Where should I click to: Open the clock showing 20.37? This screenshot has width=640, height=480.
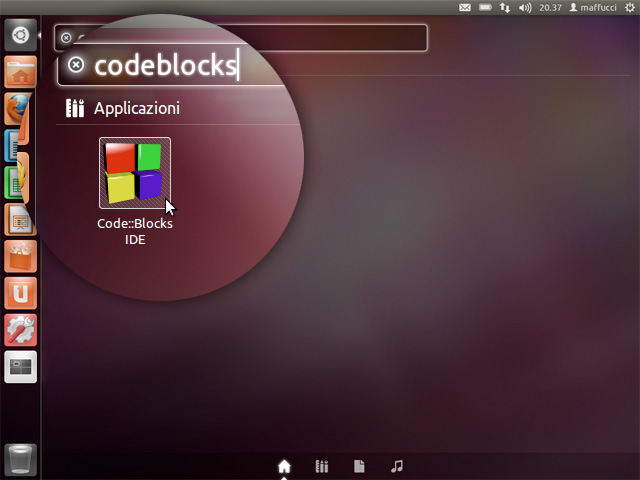click(550, 7)
